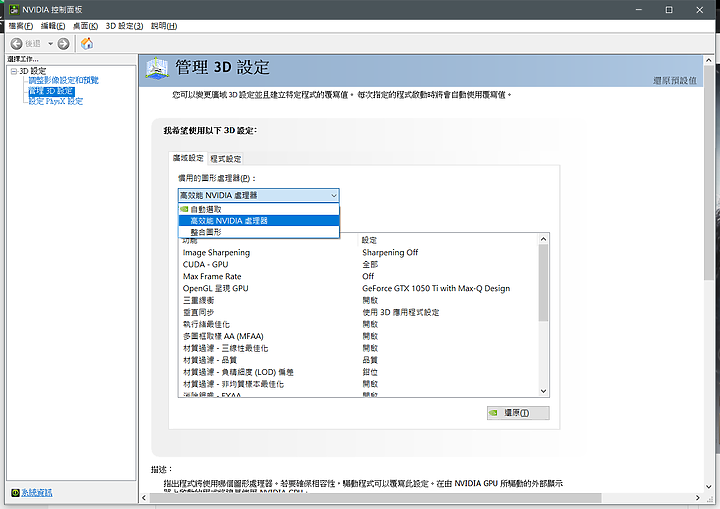The width and height of the screenshot is (720, 509).
Task: Click the settings list scroll down arrow
Action: 543,391
